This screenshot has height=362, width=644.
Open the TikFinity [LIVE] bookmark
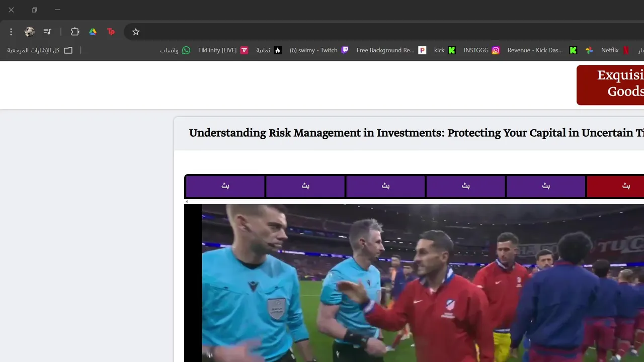point(223,50)
